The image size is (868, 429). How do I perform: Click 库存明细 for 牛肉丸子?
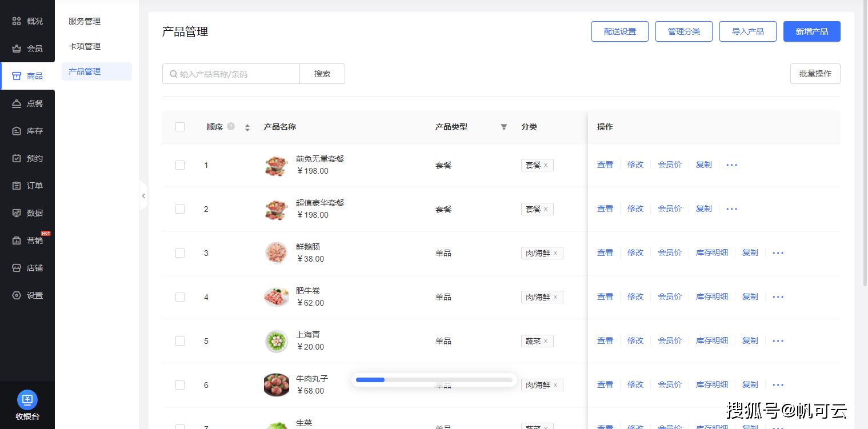click(712, 384)
